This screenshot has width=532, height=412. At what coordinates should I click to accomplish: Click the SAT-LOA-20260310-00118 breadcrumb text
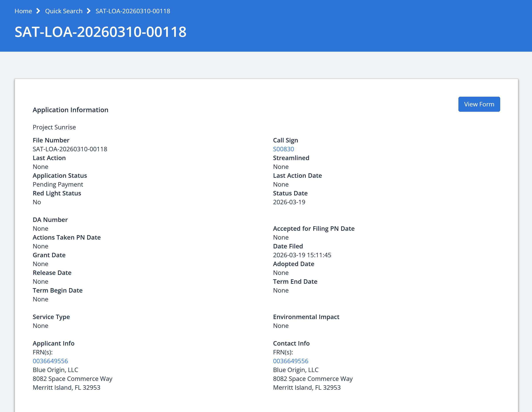click(x=133, y=11)
